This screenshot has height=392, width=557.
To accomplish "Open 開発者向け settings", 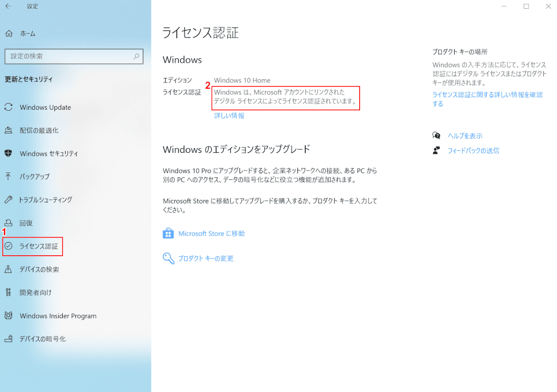I will tap(36, 293).
